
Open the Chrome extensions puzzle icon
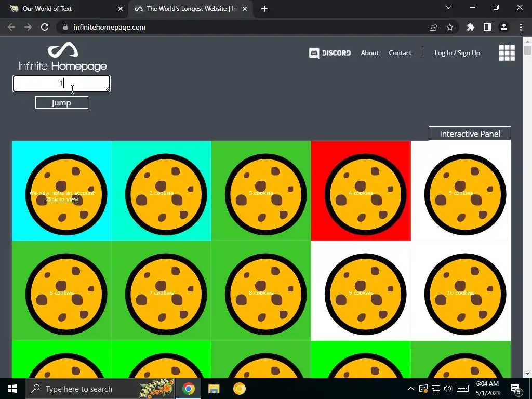(x=471, y=27)
